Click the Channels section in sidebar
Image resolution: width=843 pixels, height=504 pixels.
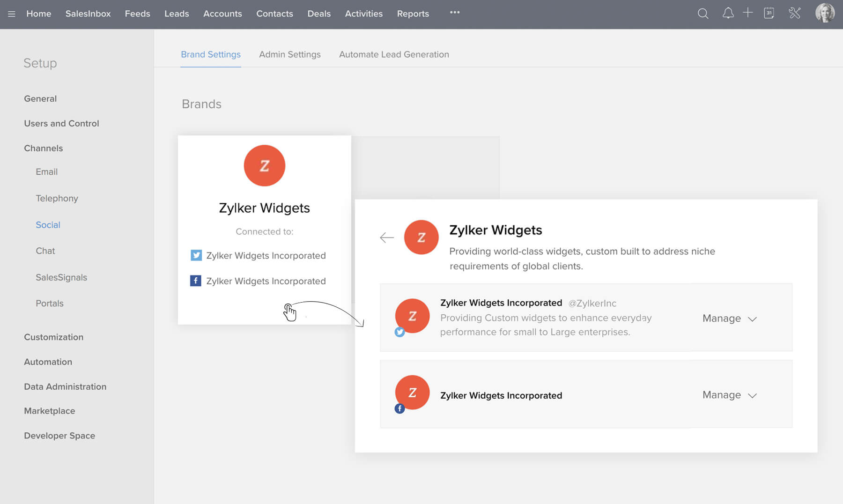(44, 148)
